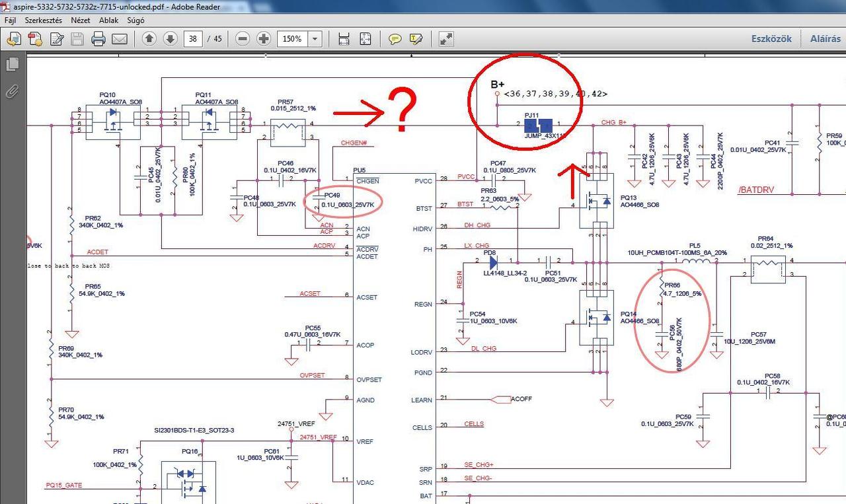The image size is (846, 504).
Task: Zoom out with the minus button
Action: pos(243,39)
